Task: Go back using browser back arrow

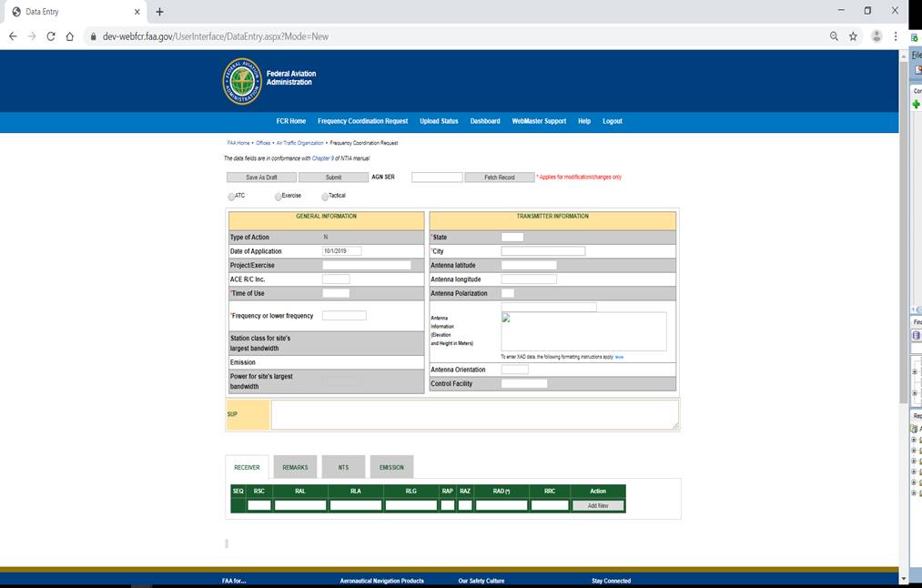Action: (13, 36)
